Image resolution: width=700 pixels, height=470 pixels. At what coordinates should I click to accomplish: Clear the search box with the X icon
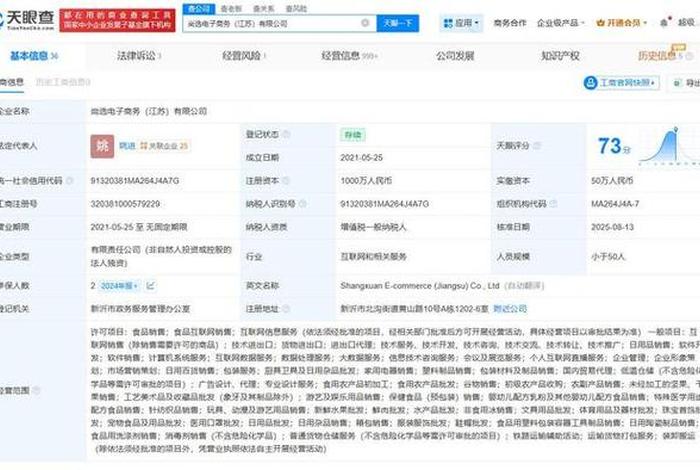[x=365, y=23]
